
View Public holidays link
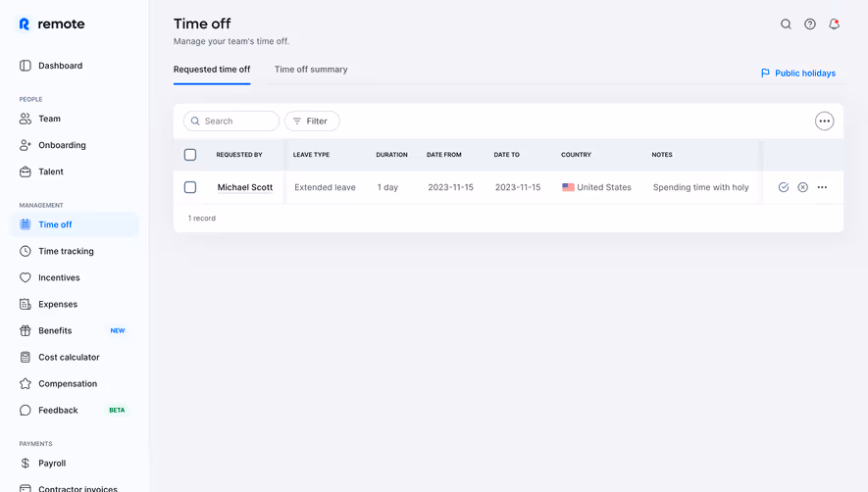[x=798, y=74]
